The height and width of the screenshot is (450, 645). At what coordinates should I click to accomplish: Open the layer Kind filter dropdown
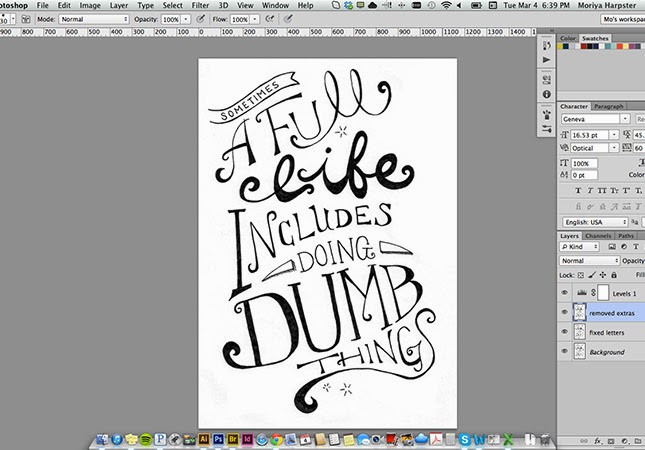point(579,247)
